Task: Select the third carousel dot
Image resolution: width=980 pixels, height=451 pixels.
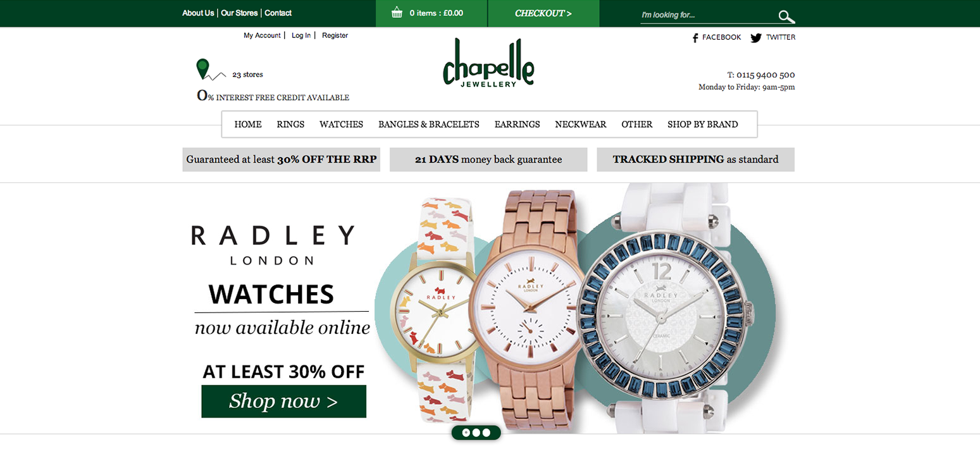Action: click(x=486, y=433)
